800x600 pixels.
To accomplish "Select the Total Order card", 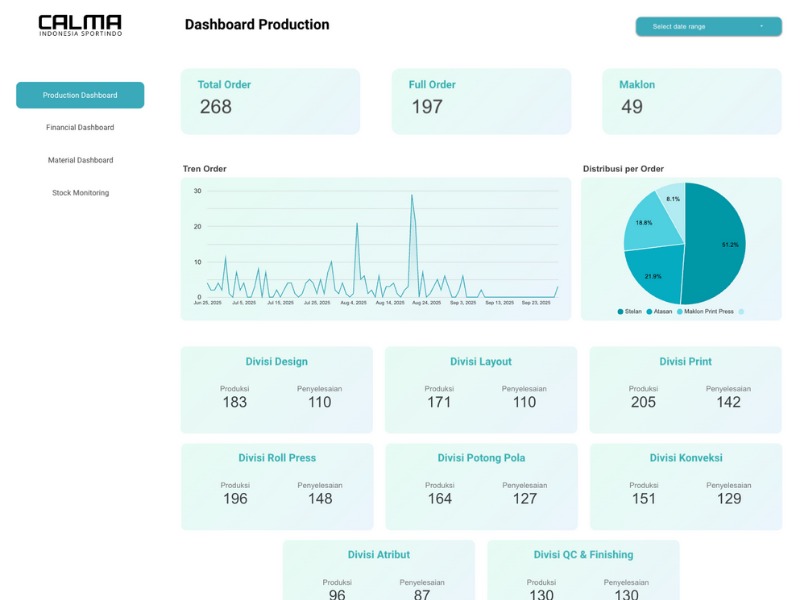I will click(270, 101).
